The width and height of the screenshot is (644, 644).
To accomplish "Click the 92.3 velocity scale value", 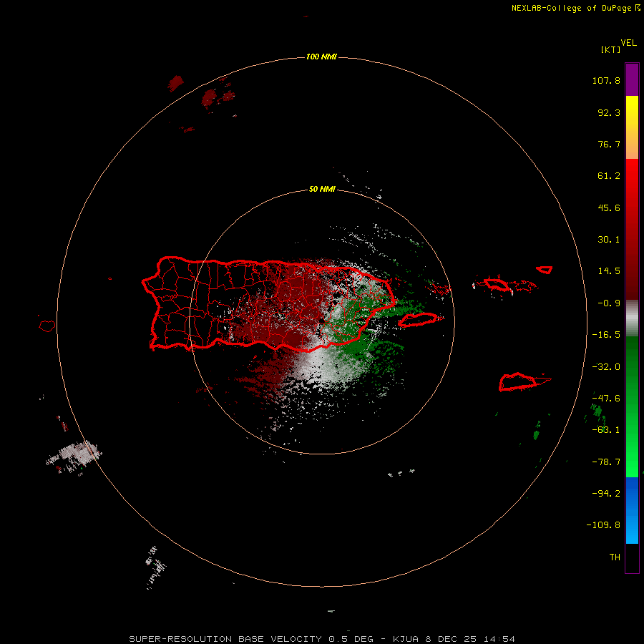I will point(609,112).
